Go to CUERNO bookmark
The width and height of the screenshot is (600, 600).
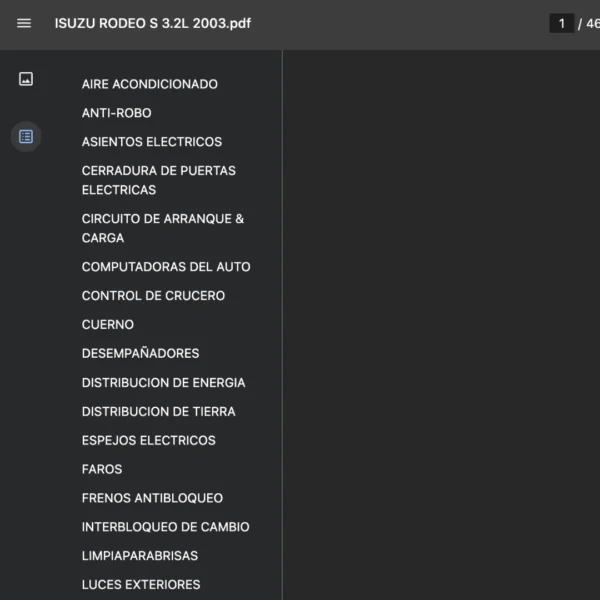coord(107,325)
